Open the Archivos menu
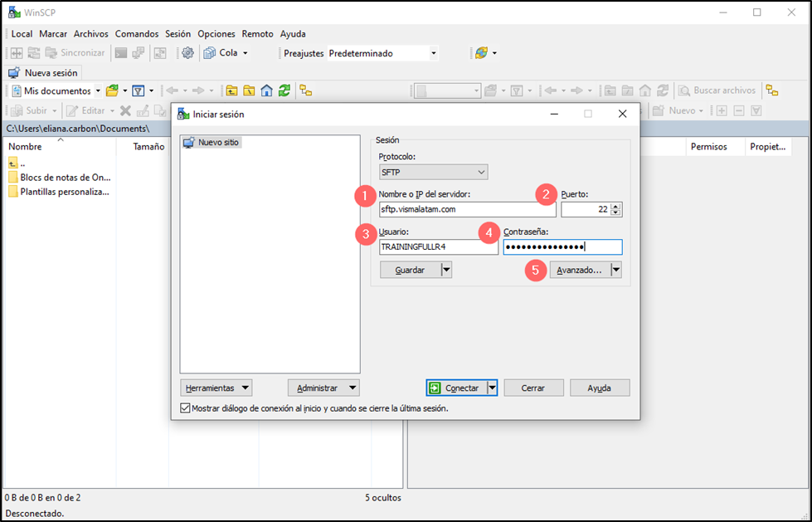The image size is (812, 522). [x=90, y=34]
